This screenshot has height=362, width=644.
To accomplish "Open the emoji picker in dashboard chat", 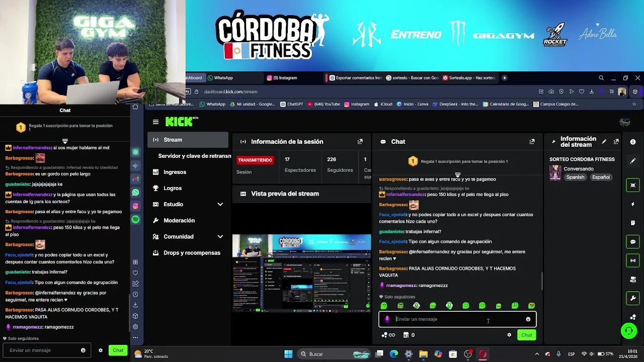I will coord(528,319).
